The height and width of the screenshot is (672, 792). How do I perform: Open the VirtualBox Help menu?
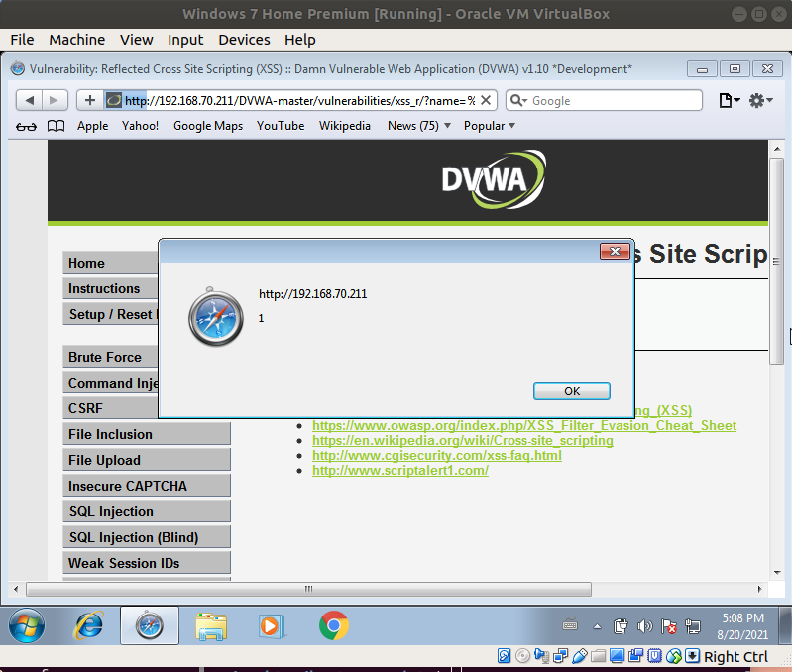[x=300, y=40]
